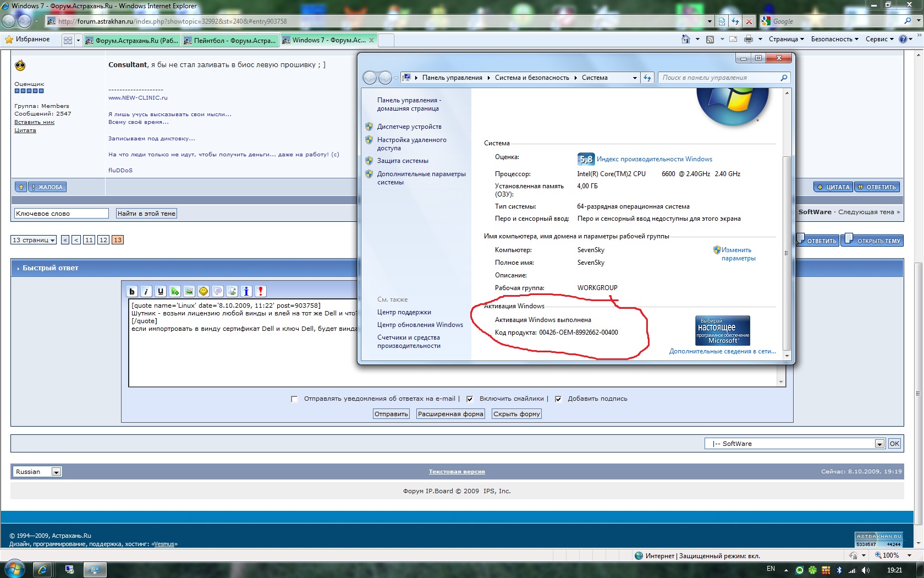This screenshot has width=924, height=578.
Task: Click the ОТКРЫТЬ ТЕМУ button
Action: pos(873,241)
